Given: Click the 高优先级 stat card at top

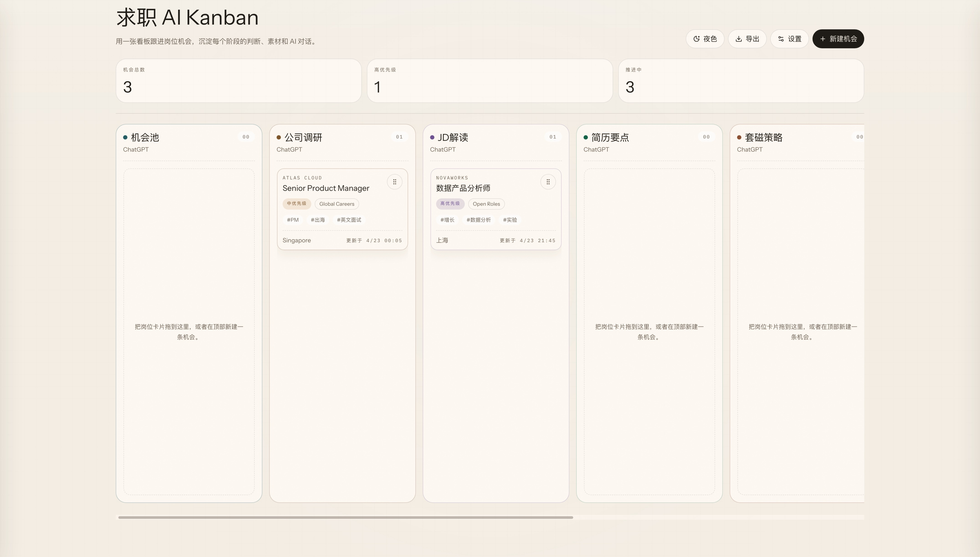Looking at the screenshot, I should click(x=490, y=81).
